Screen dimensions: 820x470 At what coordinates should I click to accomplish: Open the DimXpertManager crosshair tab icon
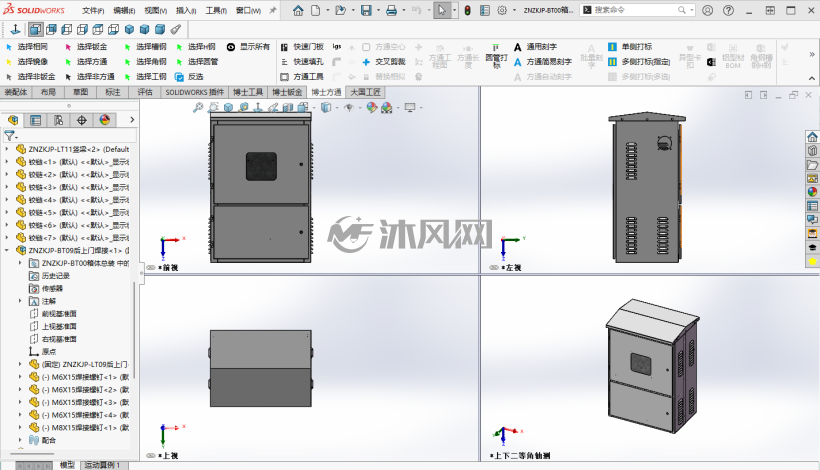82,120
